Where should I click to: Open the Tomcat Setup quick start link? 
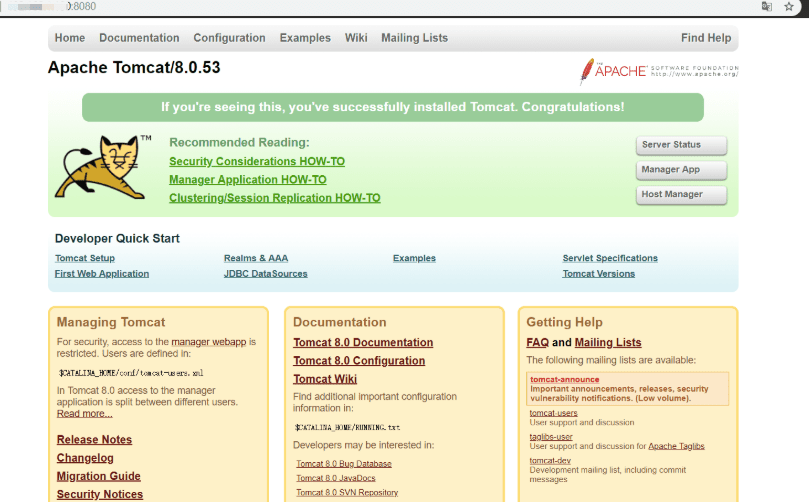[x=85, y=258]
